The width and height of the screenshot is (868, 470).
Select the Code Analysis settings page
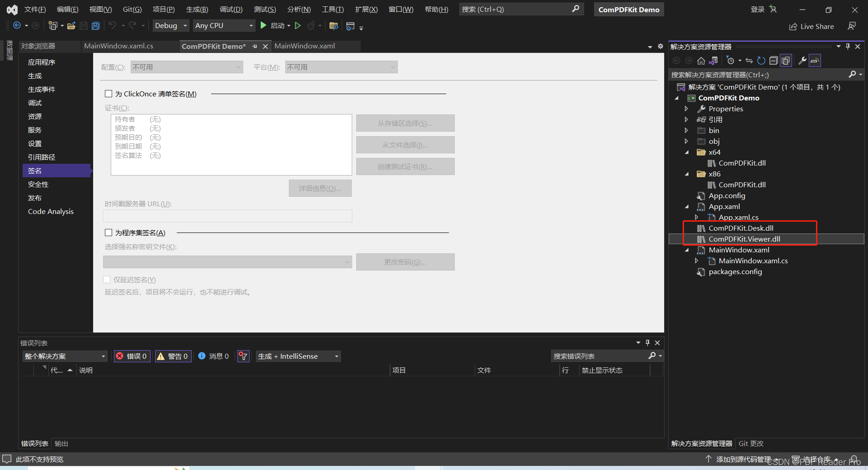click(x=51, y=211)
